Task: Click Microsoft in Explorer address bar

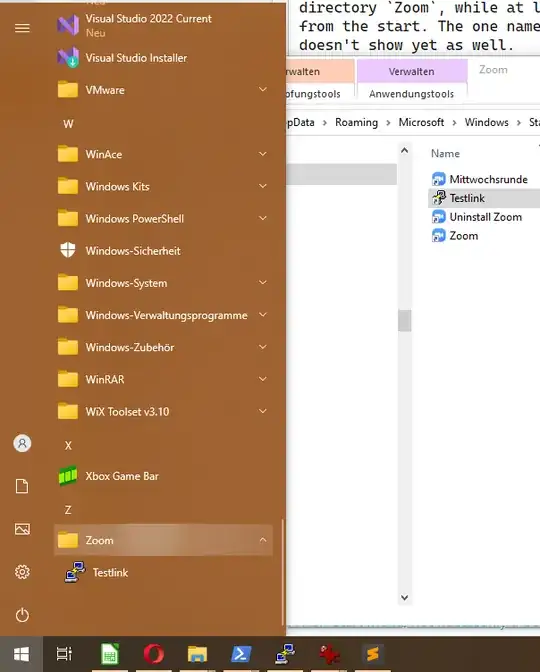Action: (421, 123)
